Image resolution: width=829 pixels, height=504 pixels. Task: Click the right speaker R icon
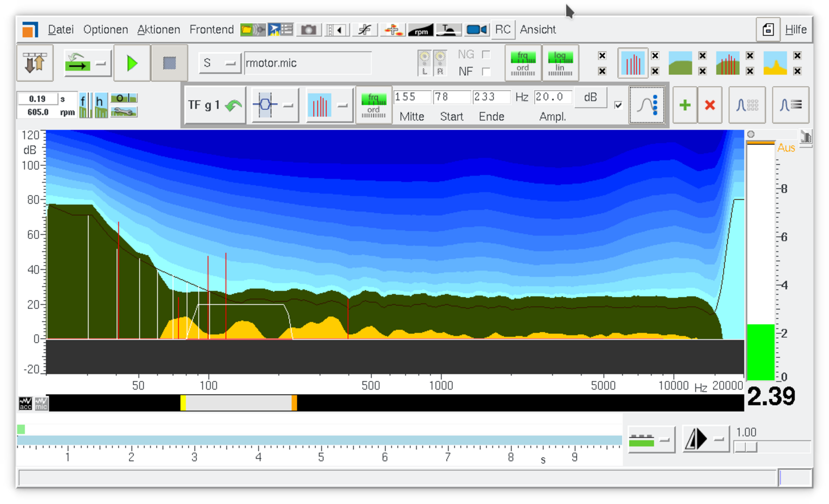click(x=440, y=63)
